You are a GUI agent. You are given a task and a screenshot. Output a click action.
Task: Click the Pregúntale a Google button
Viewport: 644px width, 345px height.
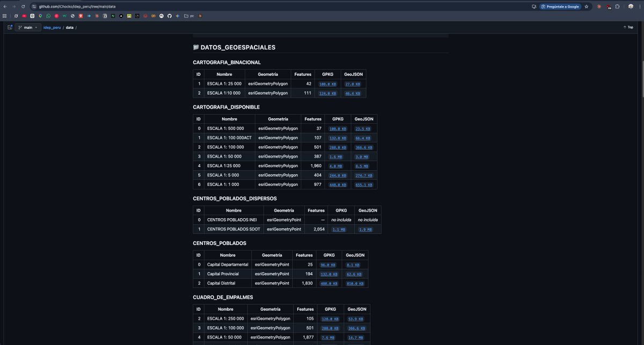[559, 6]
